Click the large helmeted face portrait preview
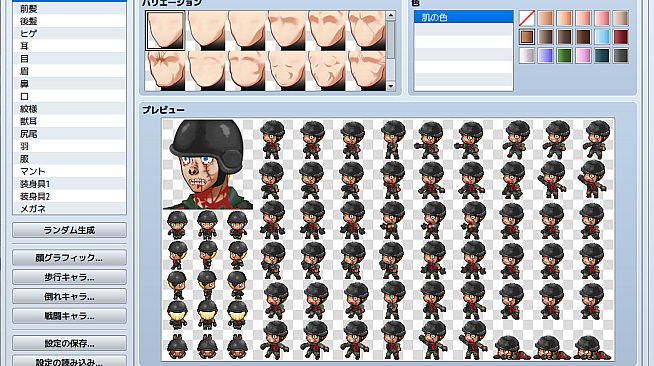 click(207, 164)
